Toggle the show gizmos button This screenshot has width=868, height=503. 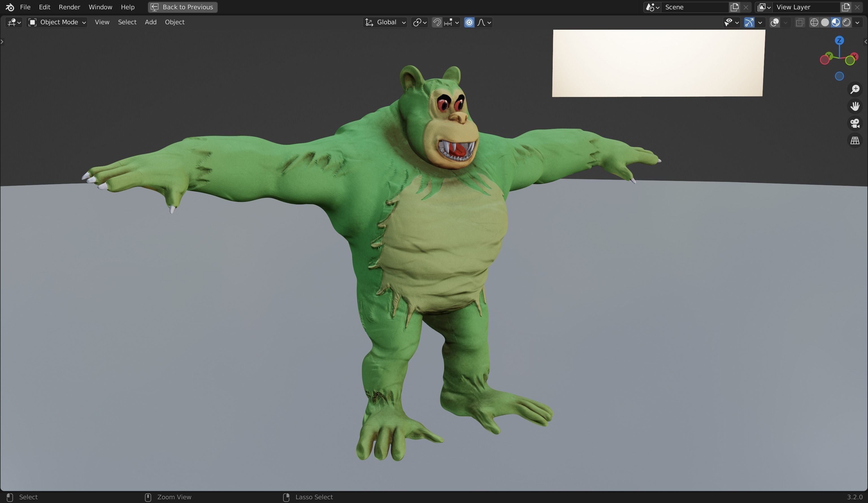point(749,22)
